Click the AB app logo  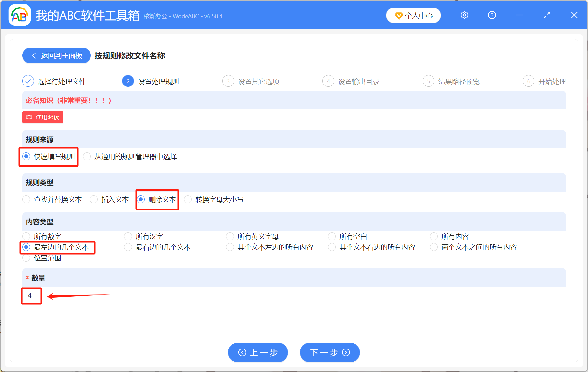(x=20, y=15)
